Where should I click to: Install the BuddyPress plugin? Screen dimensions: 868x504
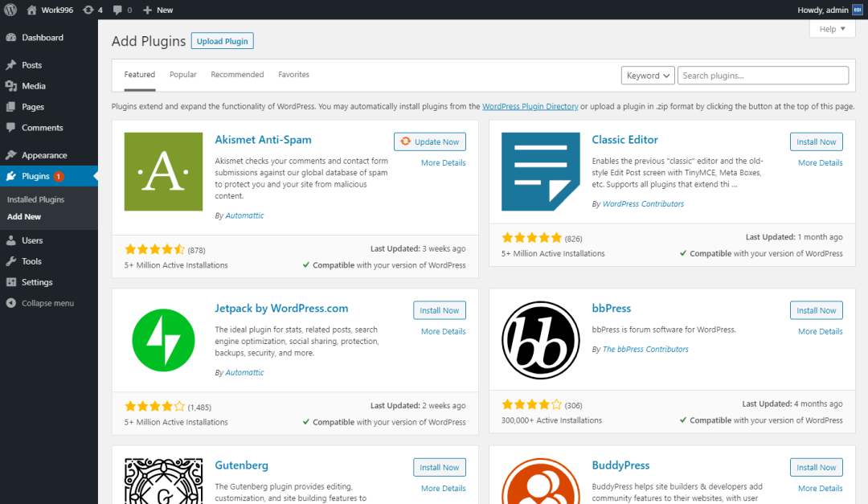(816, 468)
